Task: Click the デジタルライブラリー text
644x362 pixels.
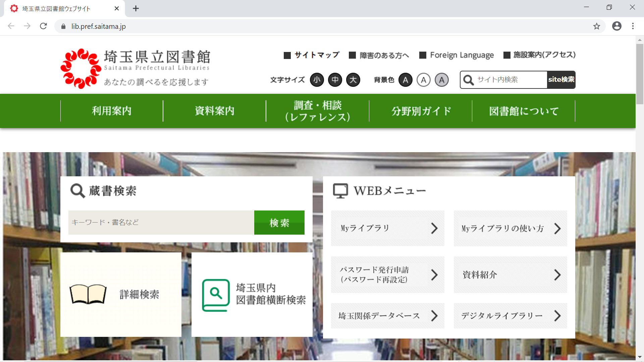Action: pos(502,316)
